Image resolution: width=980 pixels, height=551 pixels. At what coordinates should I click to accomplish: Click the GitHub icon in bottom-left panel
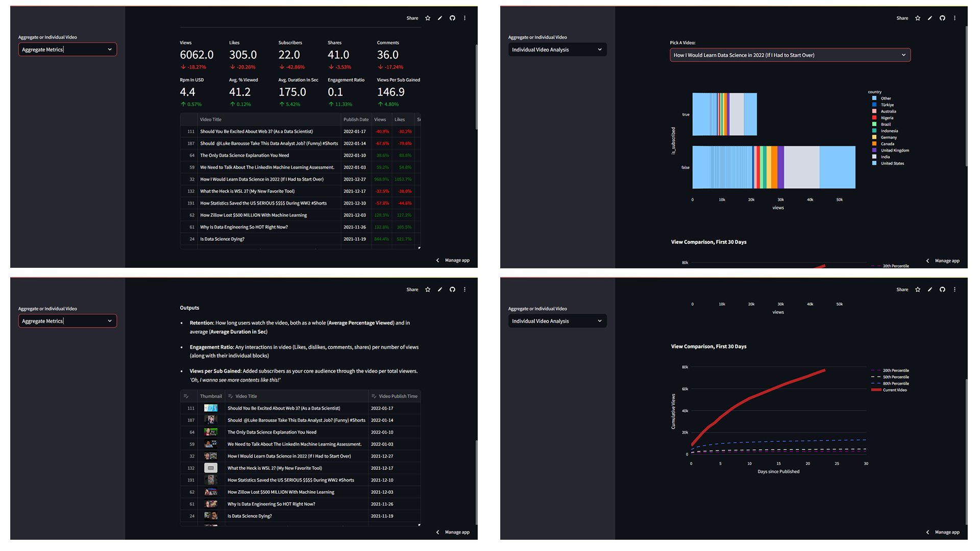coord(452,290)
